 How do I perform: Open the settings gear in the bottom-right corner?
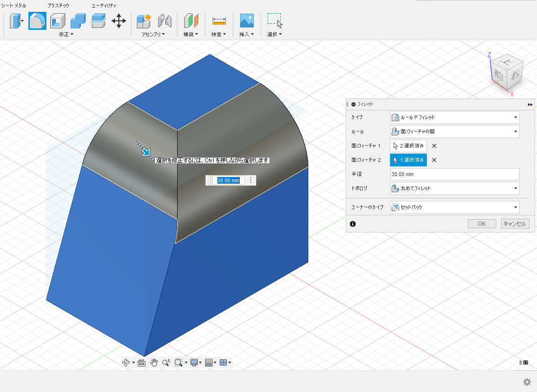527,382
